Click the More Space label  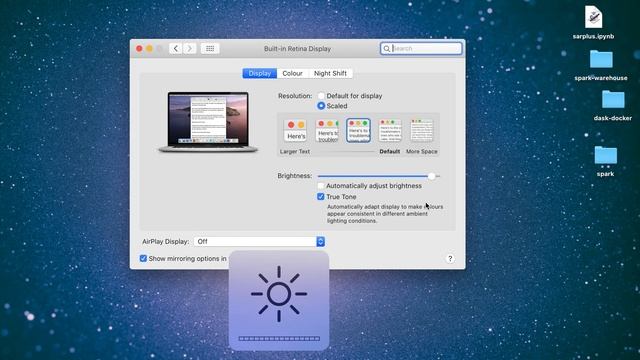point(422,151)
